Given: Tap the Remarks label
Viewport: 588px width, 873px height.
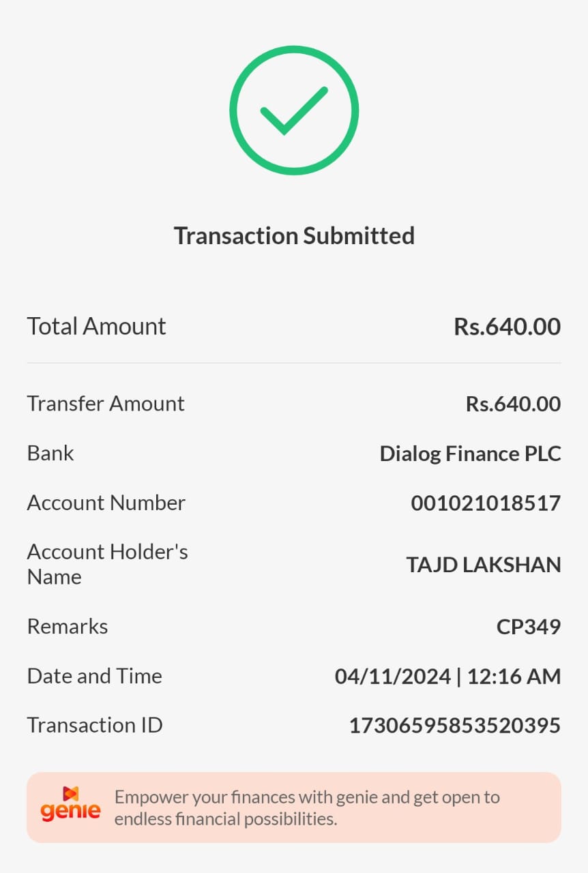Looking at the screenshot, I should 68,626.
